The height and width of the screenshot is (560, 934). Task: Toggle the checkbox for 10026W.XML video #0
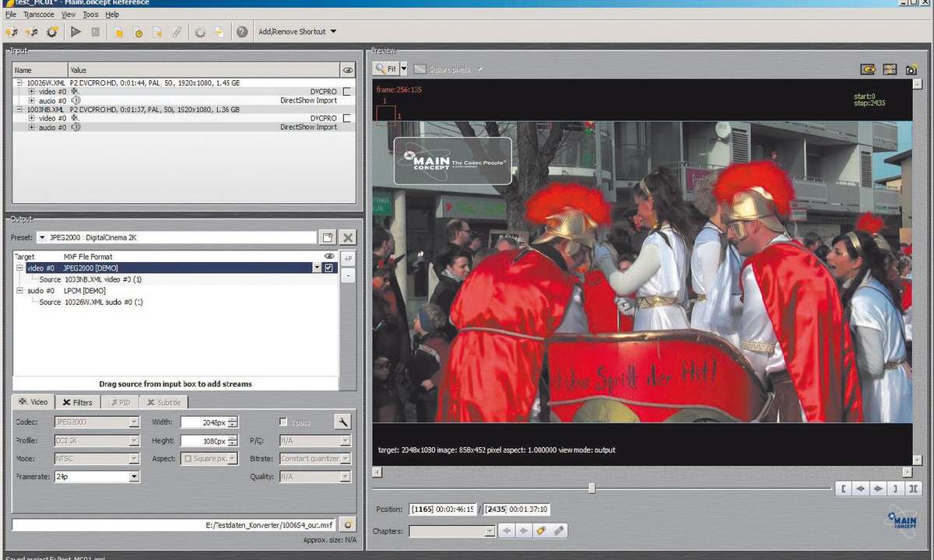347,92
